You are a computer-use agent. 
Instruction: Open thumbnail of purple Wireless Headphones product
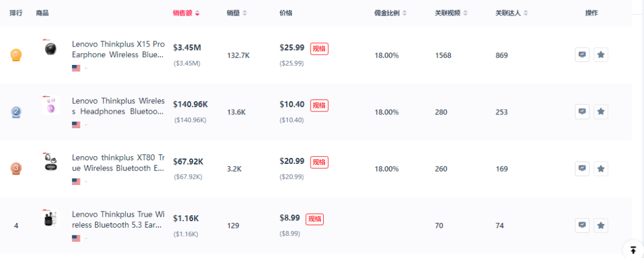pyautogui.click(x=51, y=105)
